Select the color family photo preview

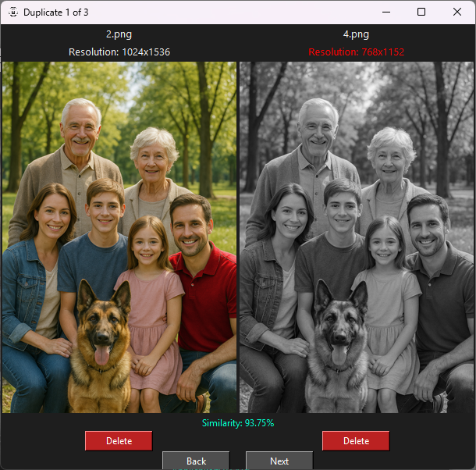point(119,237)
